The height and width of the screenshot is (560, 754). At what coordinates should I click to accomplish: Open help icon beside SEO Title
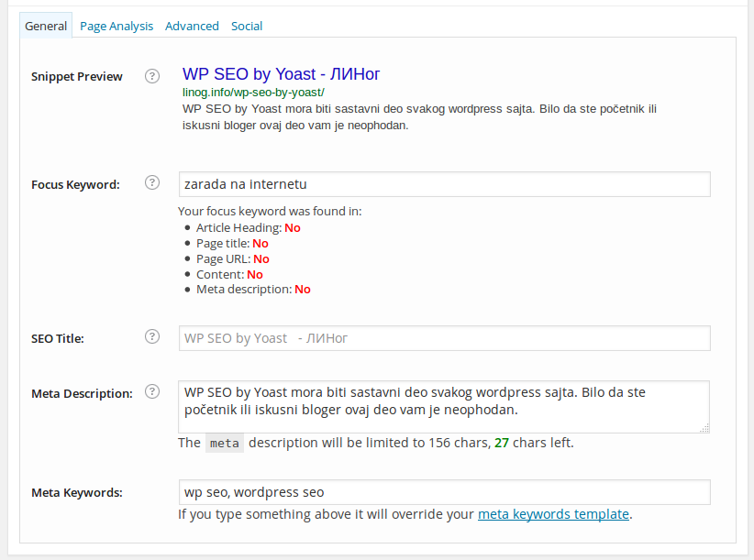(x=152, y=336)
